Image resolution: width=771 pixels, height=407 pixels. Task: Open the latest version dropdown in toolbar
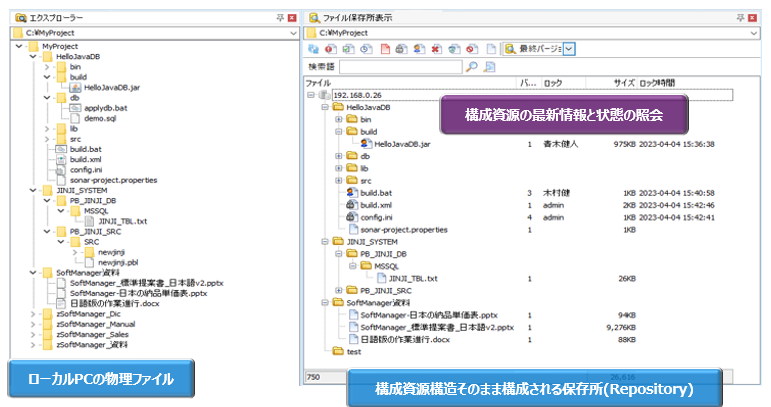(x=568, y=48)
